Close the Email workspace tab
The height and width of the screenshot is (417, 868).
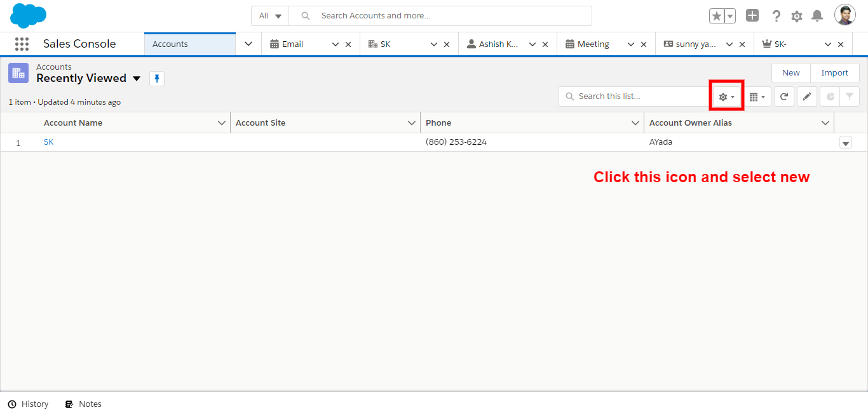point(348,44)
